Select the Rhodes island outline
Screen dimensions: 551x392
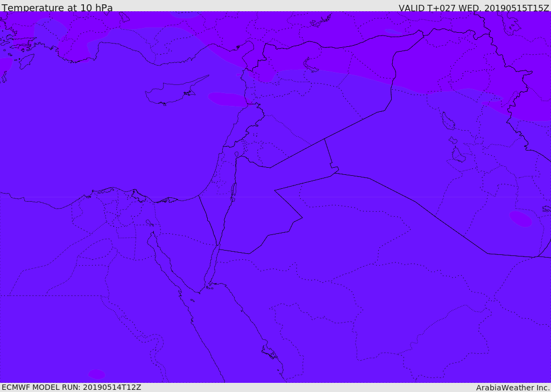point(26,61)
